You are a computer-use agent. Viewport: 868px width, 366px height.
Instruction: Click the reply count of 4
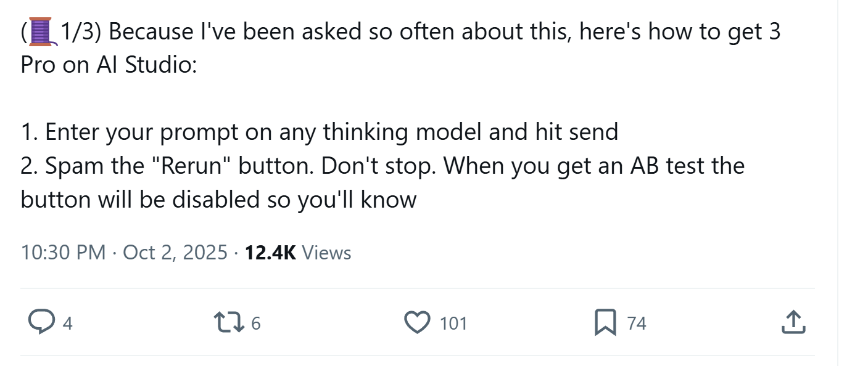pyautogui.click(x=68, y=323)
